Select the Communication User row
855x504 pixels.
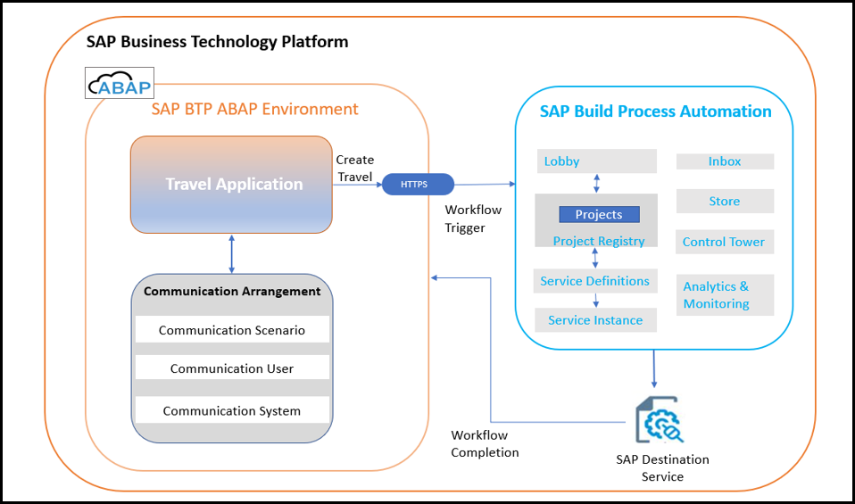232,368
